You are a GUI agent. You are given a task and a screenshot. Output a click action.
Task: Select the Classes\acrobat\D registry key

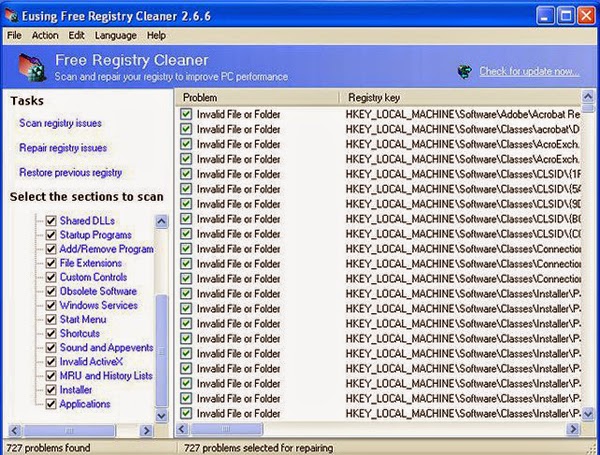coord(463,129)
